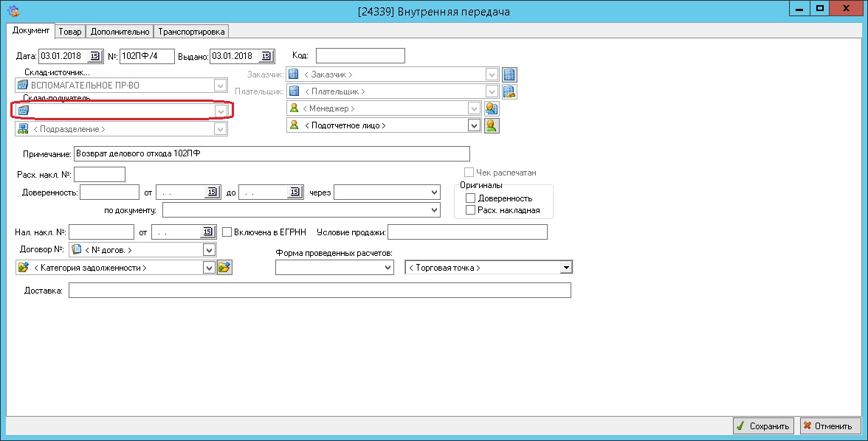The height and width of the screenshot is (441, 868).
Task: Expand the Склад-получатель dropdown
Action: click(x=220, y=111)
